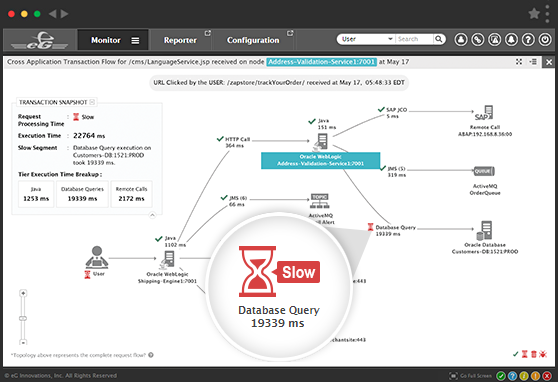Click the ActiveMQ OrderQueue queue icon
The height and width of the screenshot is (382, 558).
(x=484, y=171)
